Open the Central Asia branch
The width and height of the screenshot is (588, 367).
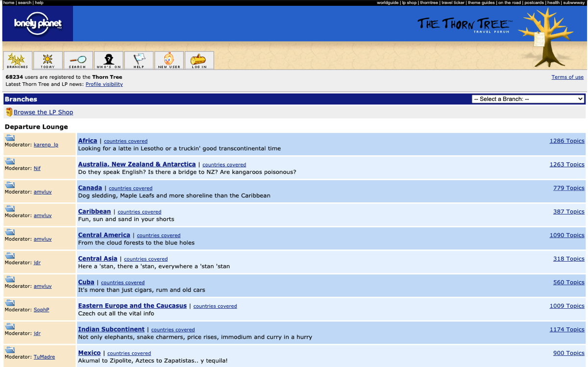pos(98,258)
